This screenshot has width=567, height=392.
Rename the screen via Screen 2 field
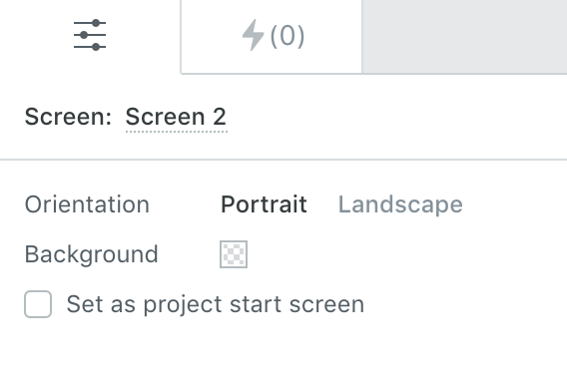click(176, 117)
